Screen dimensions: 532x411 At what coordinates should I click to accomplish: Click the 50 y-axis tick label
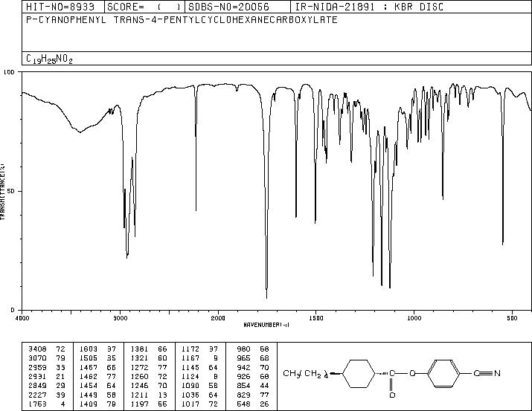(11, 191)
